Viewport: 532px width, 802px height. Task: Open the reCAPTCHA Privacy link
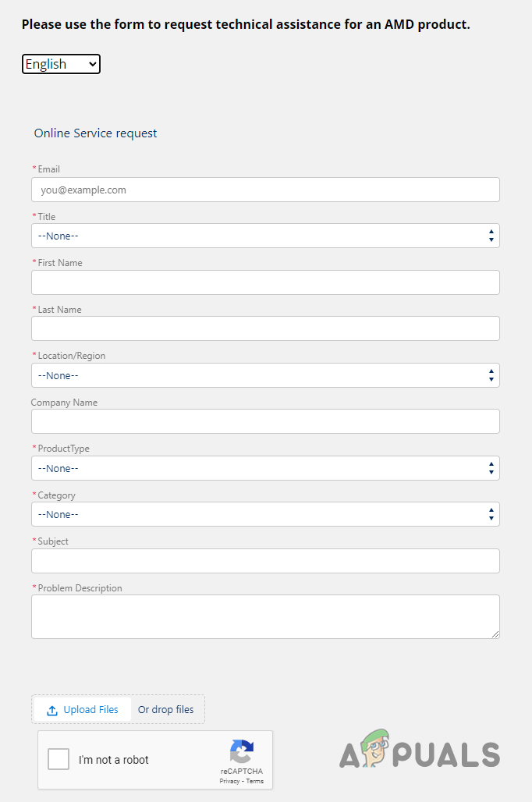coord(229,781)
